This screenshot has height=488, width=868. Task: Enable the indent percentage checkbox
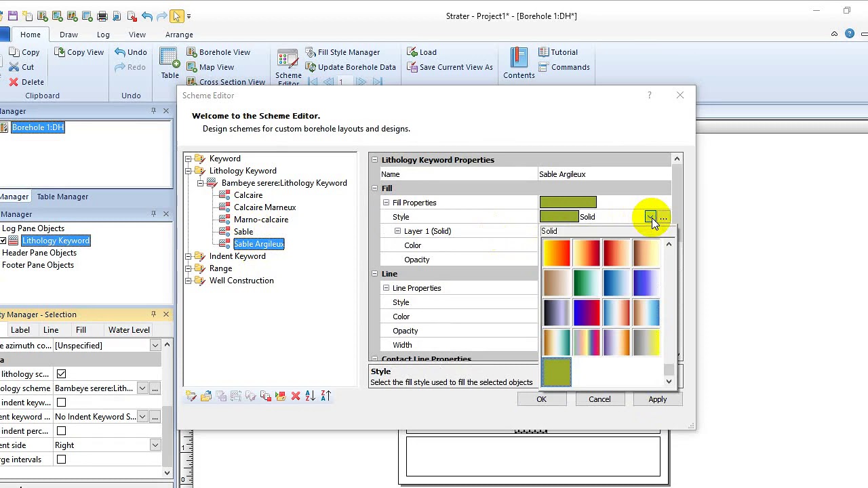click(61, 431)
